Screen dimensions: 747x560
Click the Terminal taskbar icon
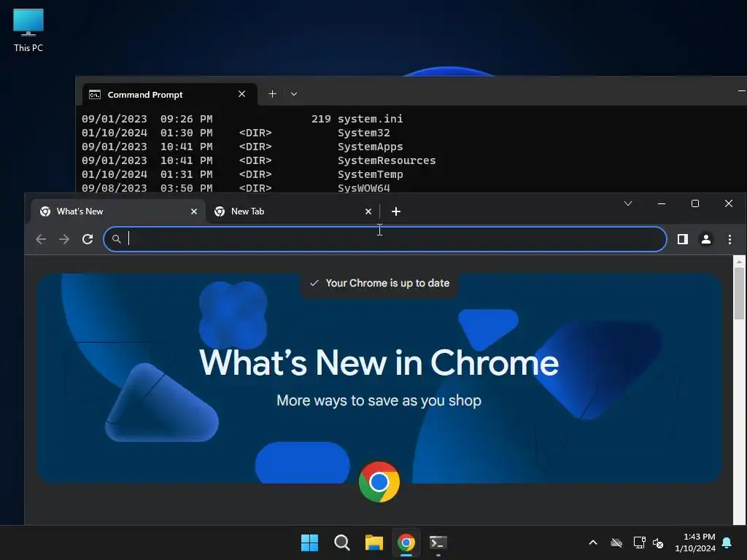(x=438, y=542)
